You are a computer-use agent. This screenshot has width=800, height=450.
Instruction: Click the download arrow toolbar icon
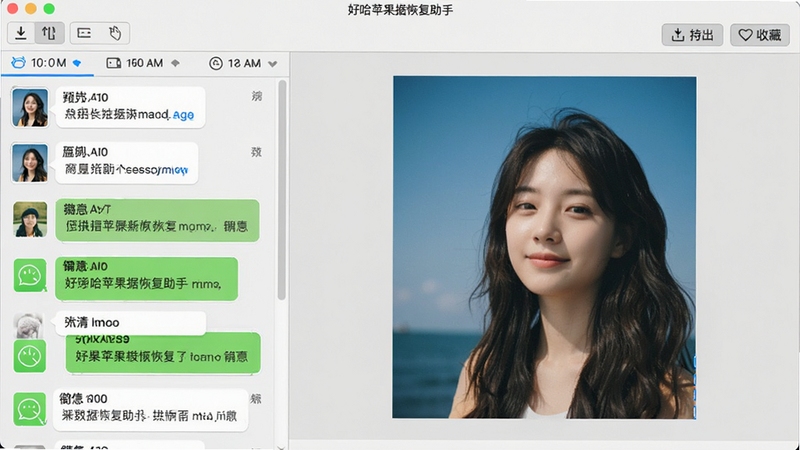21,33
